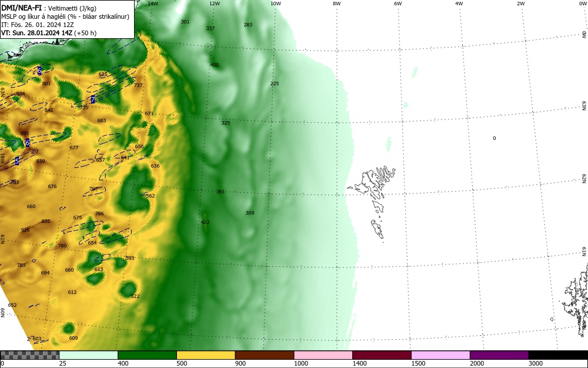The image size is (588, 368).
Task: Click the '4W' longitude label
Action: [x=459, y=4]
